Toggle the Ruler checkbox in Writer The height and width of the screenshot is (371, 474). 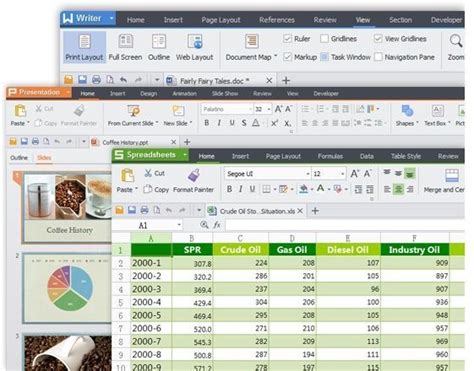(x=287, y=39)
